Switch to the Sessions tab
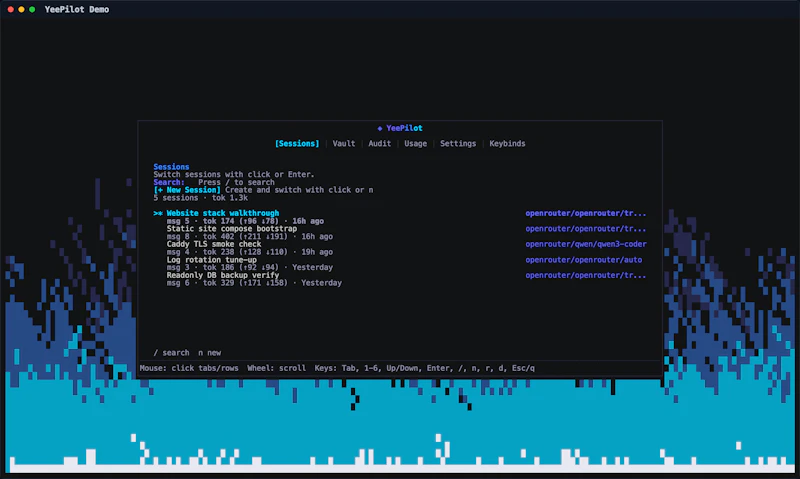The image size is (800, 479). (x=297, y=143)
